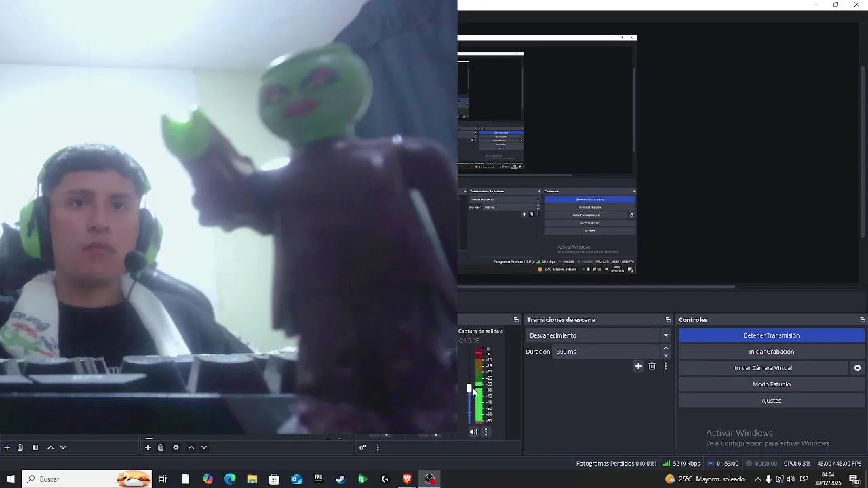Move the scene up with arrow icon
Viewport: 868px width, 488px height.
[50, 447]
